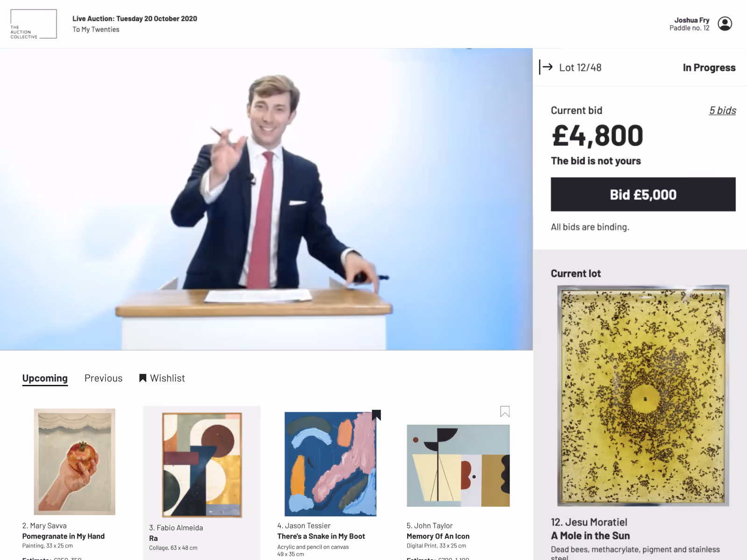Switch to the Previous tab
The height and width of the screenshot is (560, 747).
pos(104,378)
